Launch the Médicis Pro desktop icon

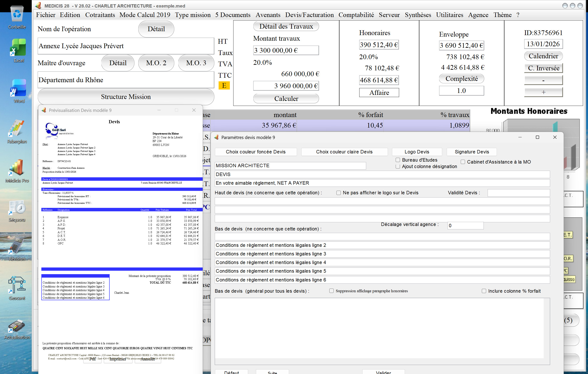[17, 171]
